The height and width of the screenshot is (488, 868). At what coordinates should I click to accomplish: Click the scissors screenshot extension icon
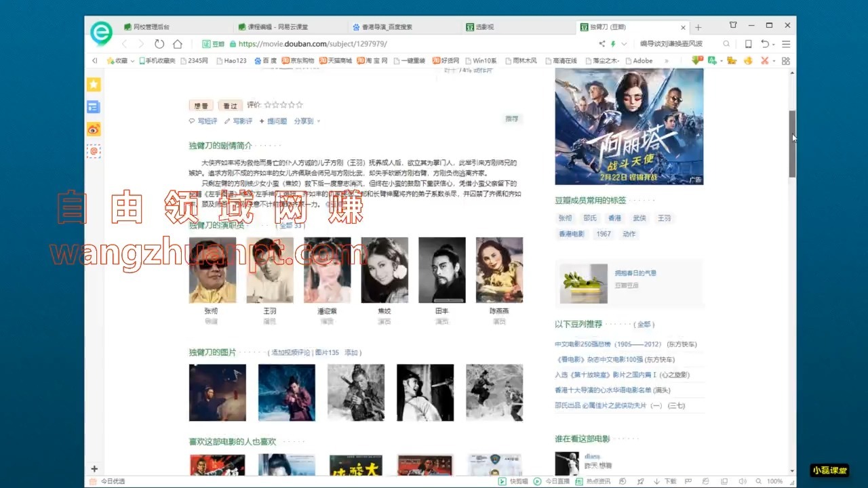point(765,60)
